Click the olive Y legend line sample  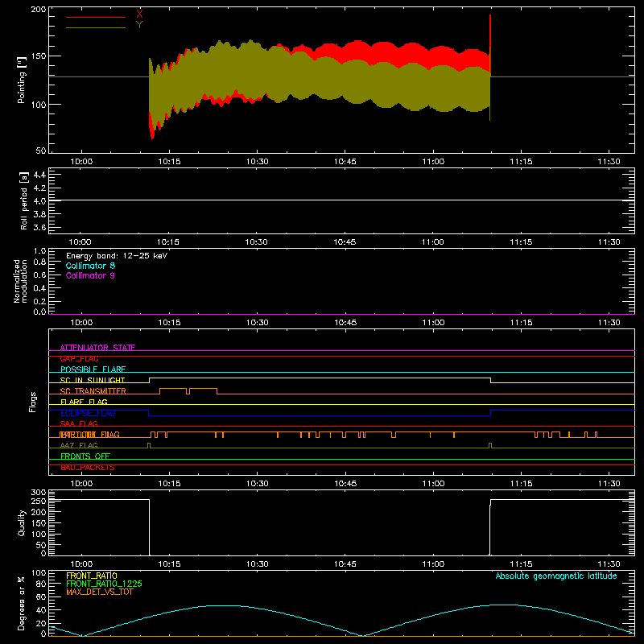pyautogui.click(x=96, y=27)
